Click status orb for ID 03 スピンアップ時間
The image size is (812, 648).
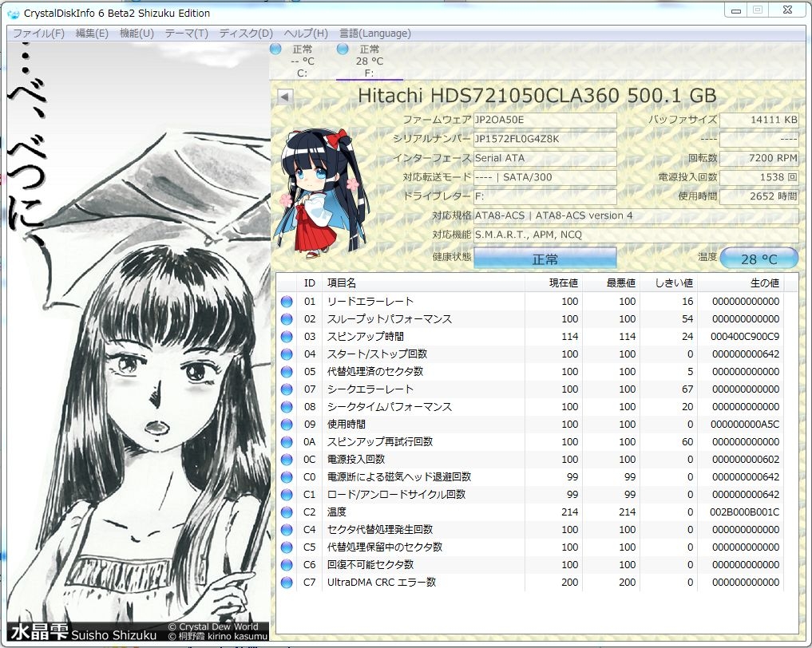[287, 337]
